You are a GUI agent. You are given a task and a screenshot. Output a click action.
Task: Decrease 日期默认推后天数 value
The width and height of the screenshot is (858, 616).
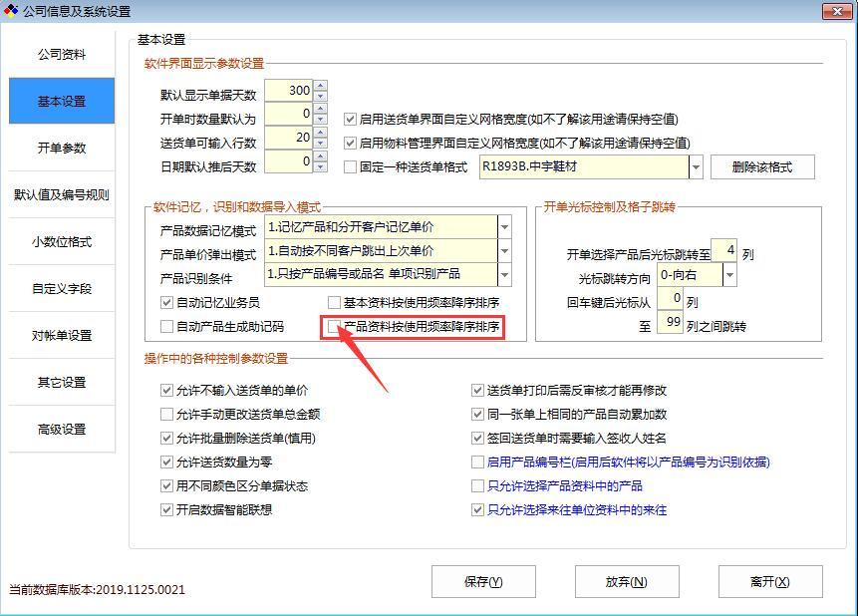point(321,166)
